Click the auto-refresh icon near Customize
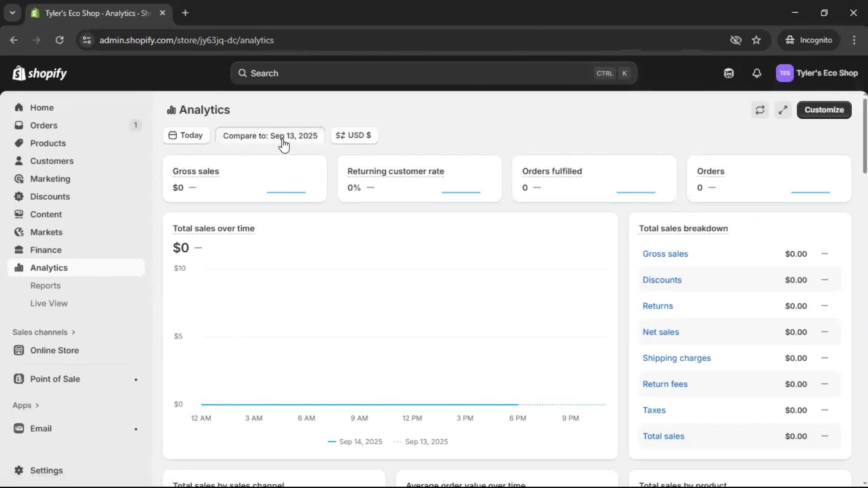The image size is (868, 488). [760, 110]
